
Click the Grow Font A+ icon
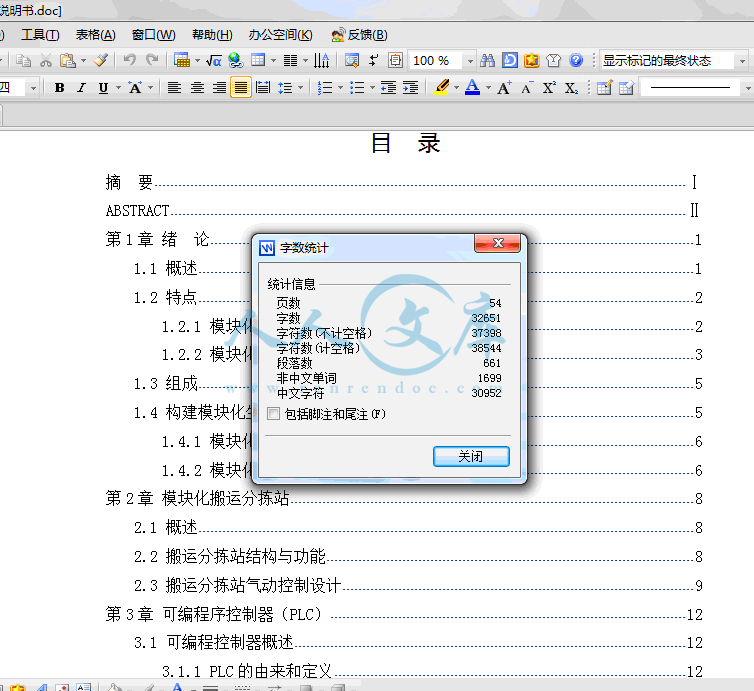click(504, 88)
